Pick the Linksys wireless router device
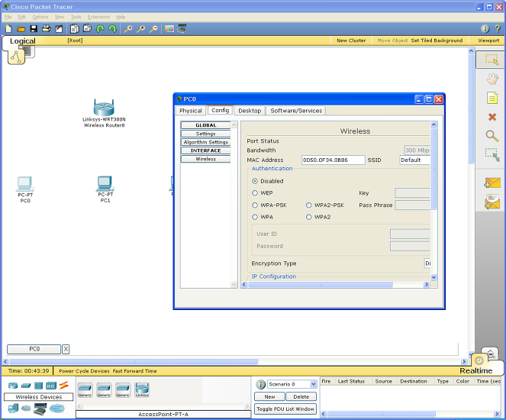This screenshot has height=420, width=506. tap(142, 389)
